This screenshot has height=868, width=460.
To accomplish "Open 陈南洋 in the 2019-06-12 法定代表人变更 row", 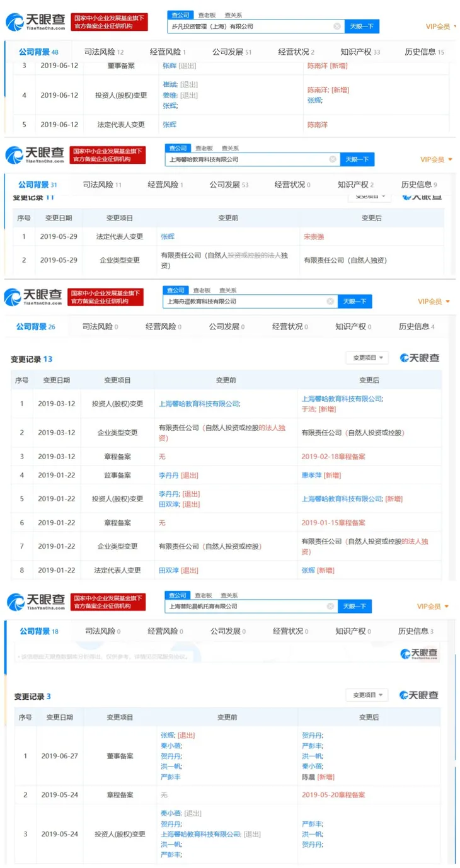I will click(318, 125).
